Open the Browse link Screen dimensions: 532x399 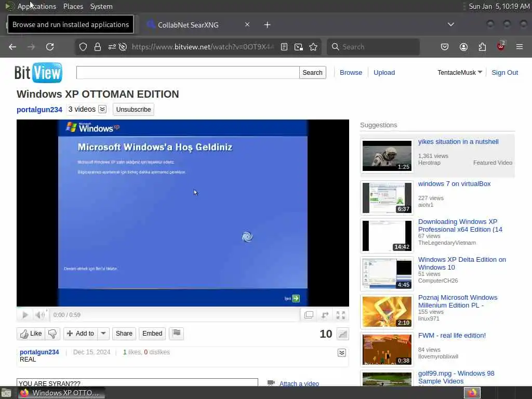(351, 73)
